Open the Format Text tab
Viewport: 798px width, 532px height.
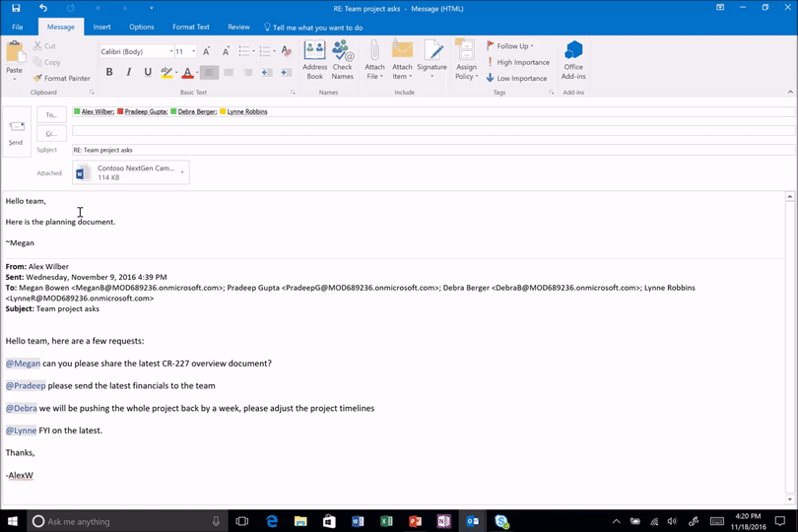190,27
